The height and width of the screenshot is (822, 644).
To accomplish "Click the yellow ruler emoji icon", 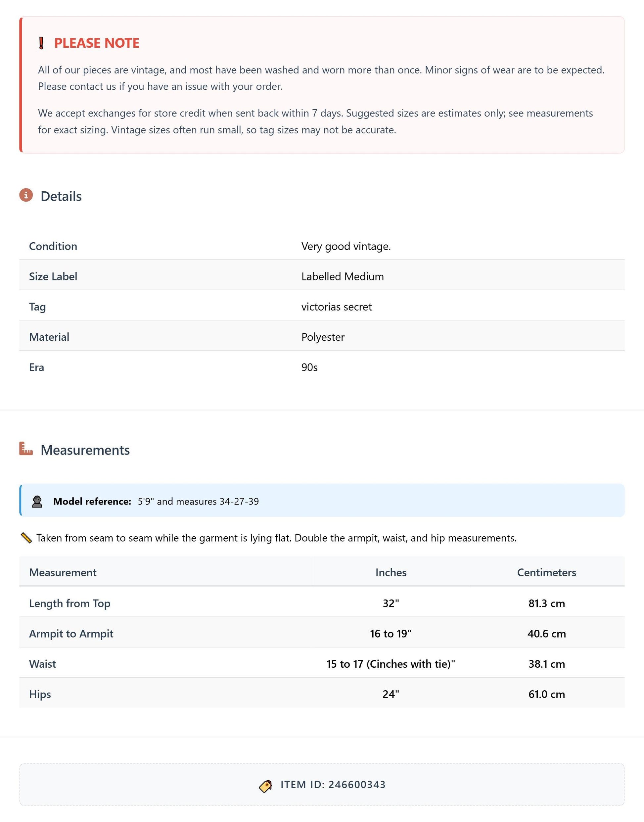I will (x=26, y=538).
